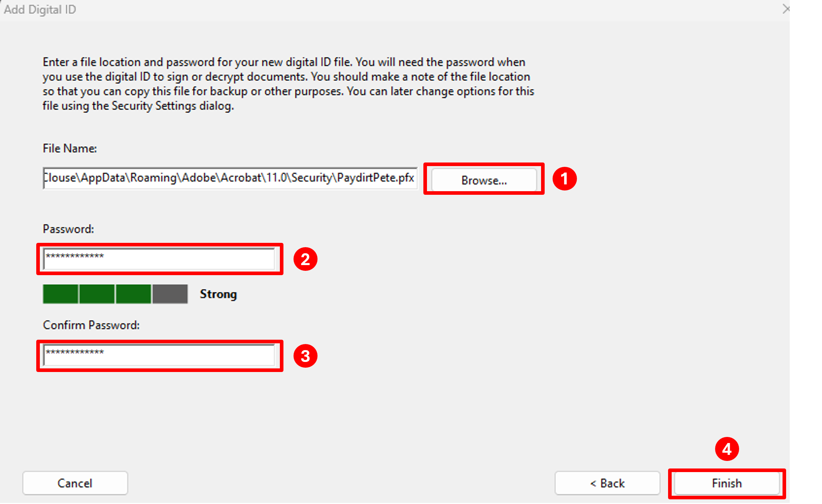Close the Add Digital ID dialog
This screenshot has width=822, height=504.
[x=786, y=9]
